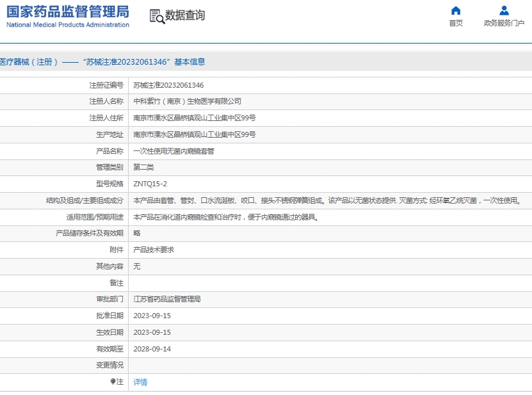
Task: Click the 管理类别 label
Action: (109, 167)
